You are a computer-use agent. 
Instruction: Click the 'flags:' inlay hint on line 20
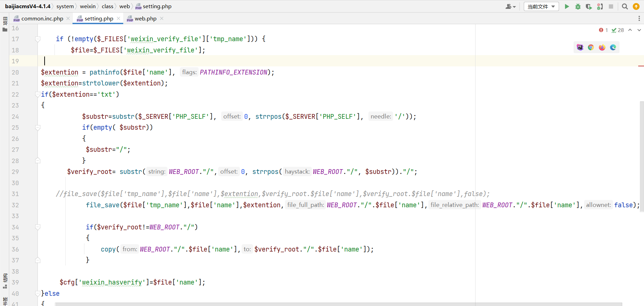pos(189,73)
